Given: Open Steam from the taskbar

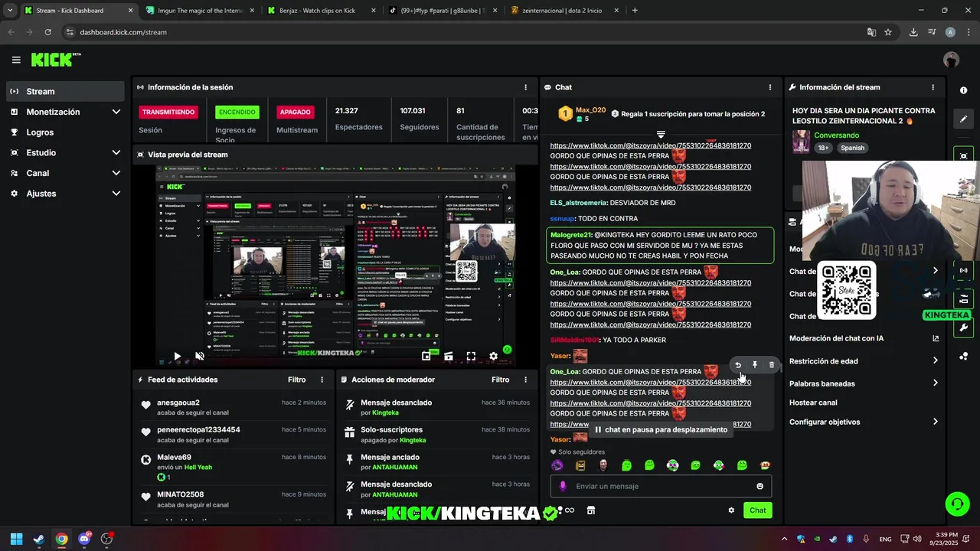Looking at the screenshot, I should [x=39, y=539].
